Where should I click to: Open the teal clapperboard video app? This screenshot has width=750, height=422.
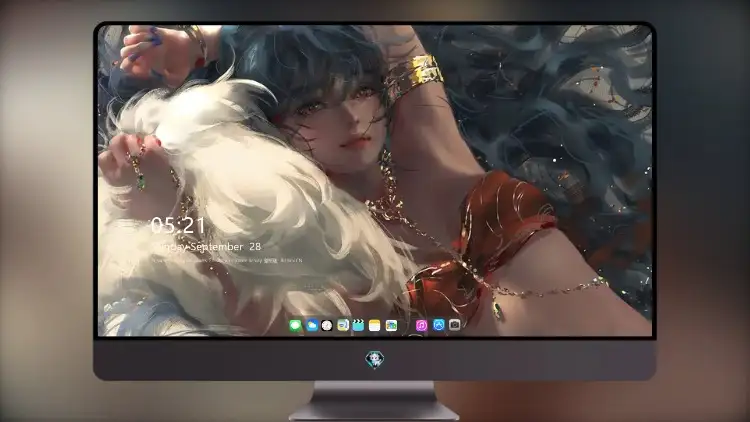click(358, 325)
